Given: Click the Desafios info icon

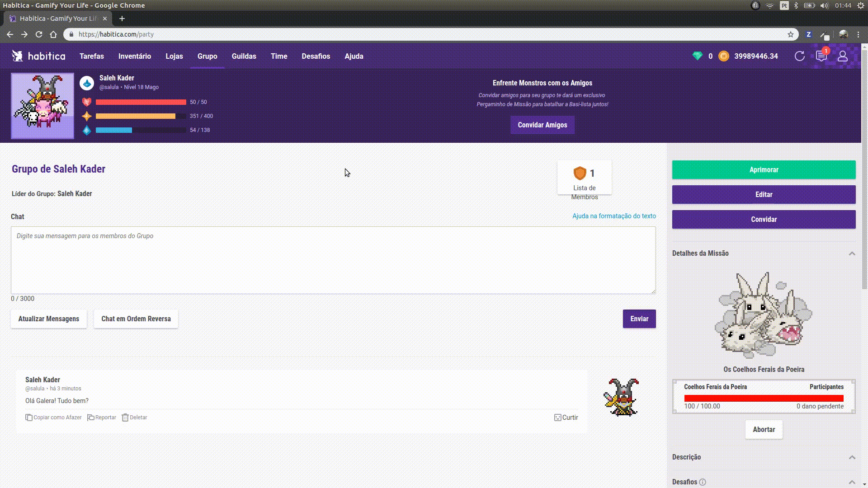Looking at the screenshot, I should [x=702, y=482].
